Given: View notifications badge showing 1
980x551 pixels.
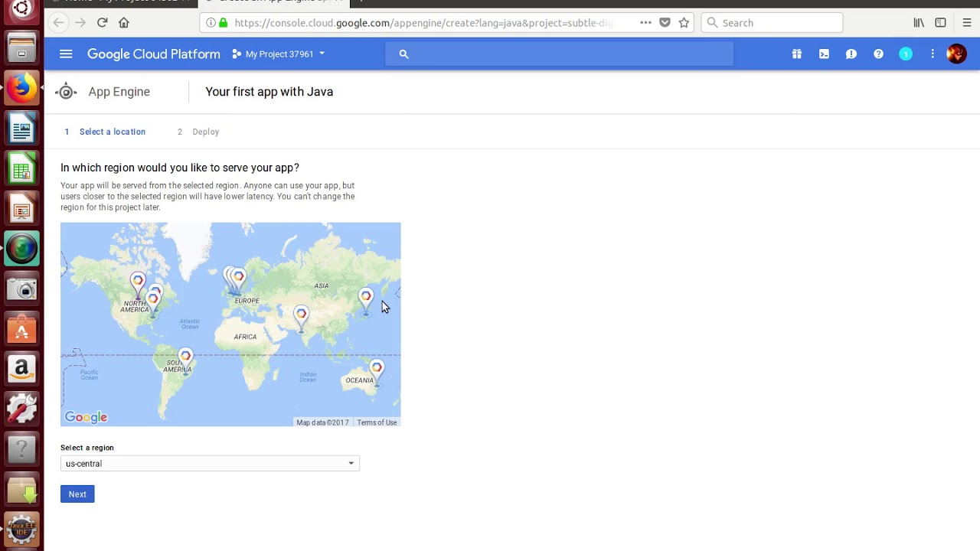Looking at the screenshot, I should (x=906, y=54).
